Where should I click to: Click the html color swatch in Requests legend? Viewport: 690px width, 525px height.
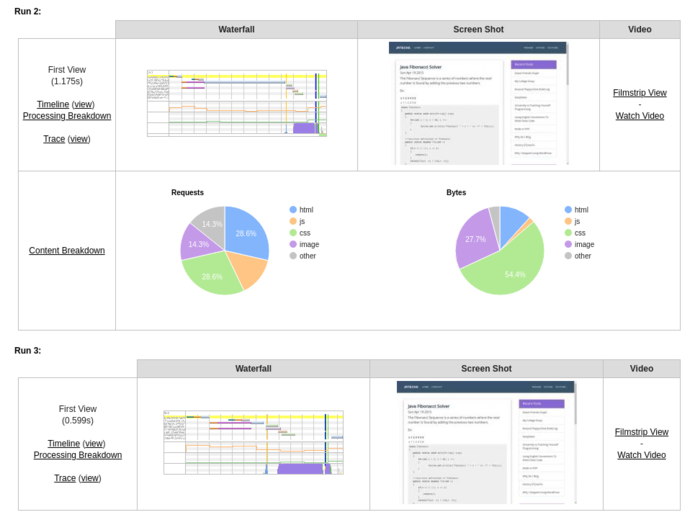pyautogui.click(x=294, y=210)
